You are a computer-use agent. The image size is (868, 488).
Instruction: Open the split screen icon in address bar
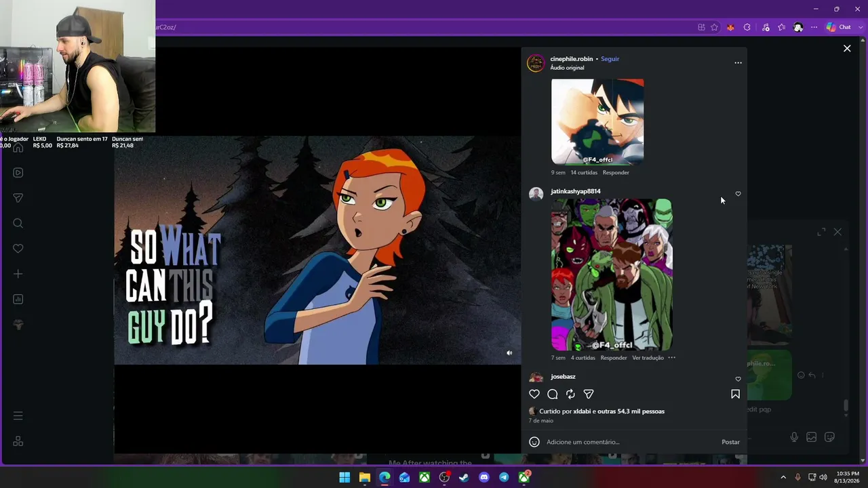(x=701, y=27)
